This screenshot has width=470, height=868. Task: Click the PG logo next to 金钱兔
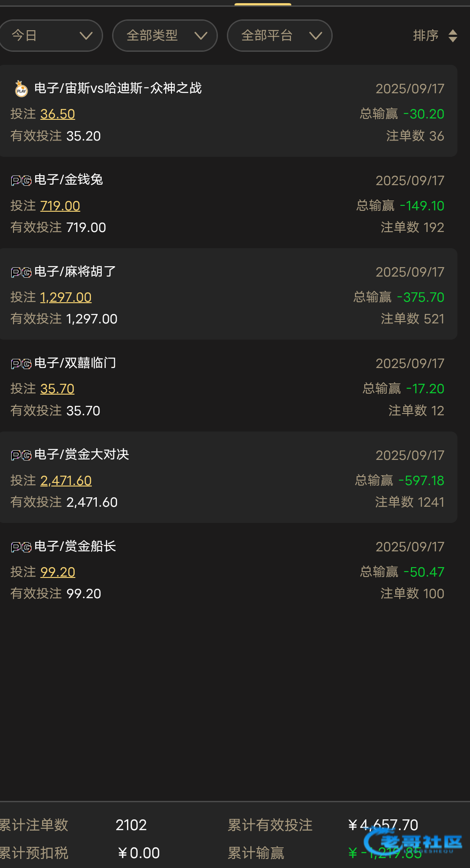[x=21, y=181]
